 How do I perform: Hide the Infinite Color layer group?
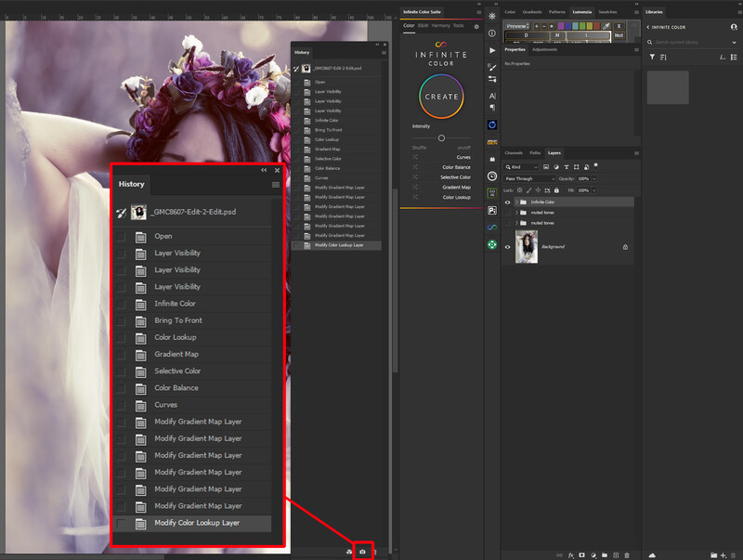click(x=507, y=202)
